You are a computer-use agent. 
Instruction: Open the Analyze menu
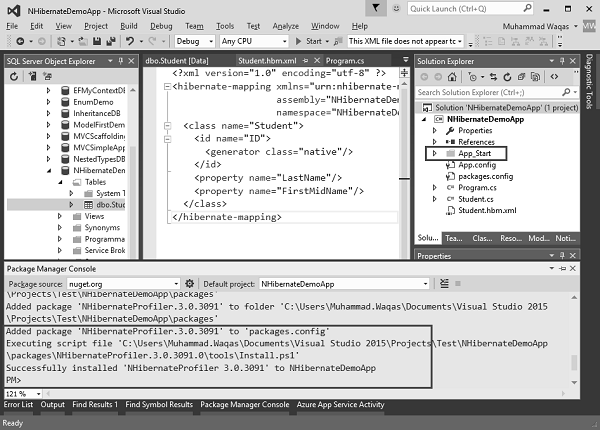[x=285, y=26]
